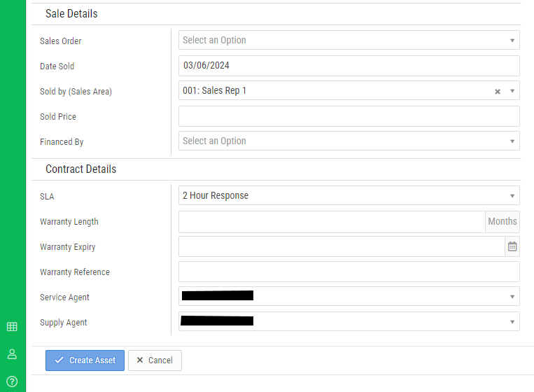The height and width of the screenshot is (392, 534).
Task: Click the X icon on Cancel
Action: [x=140, y=360]
